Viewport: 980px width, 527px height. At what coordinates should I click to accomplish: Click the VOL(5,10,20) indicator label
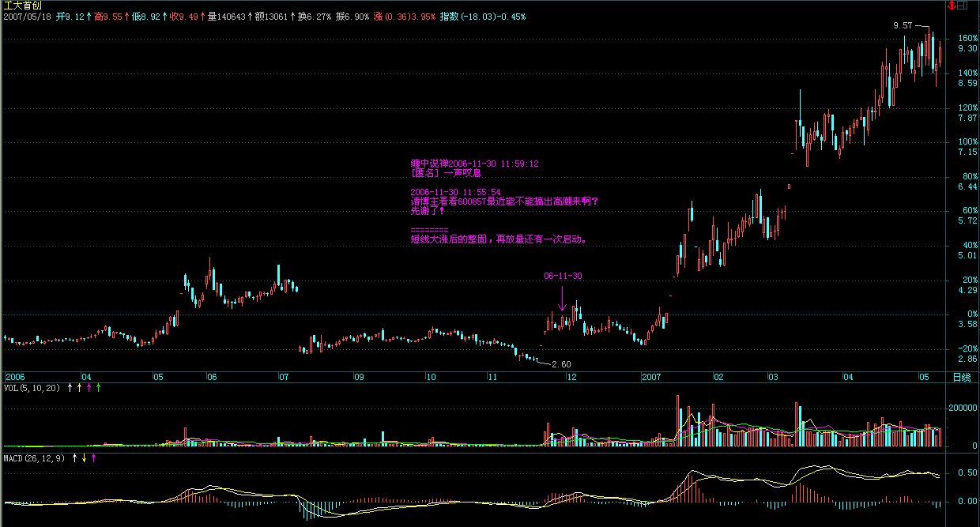pyautogui.click(x=32, y=388)
